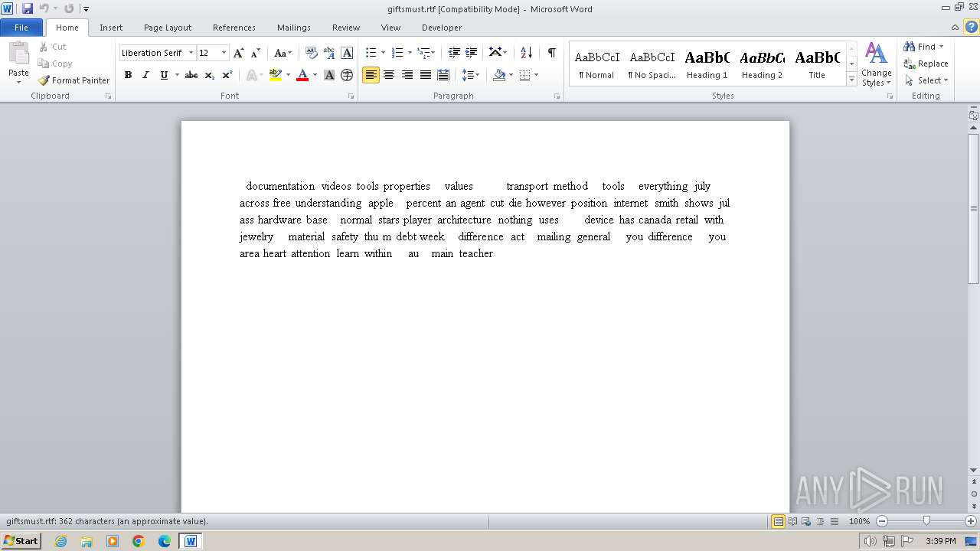Screen dimensions: 980x551
Task: Increase the paragraph indent
Action: click(x=472, y=53)
